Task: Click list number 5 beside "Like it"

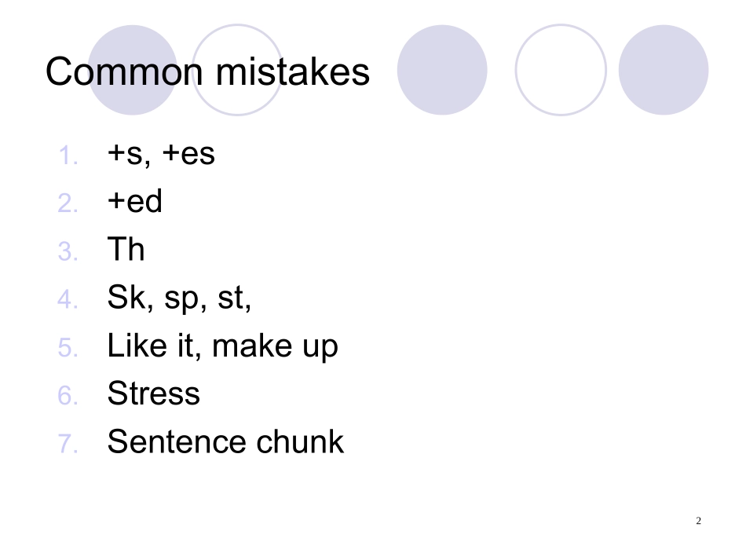Action: tap(68, 348)
